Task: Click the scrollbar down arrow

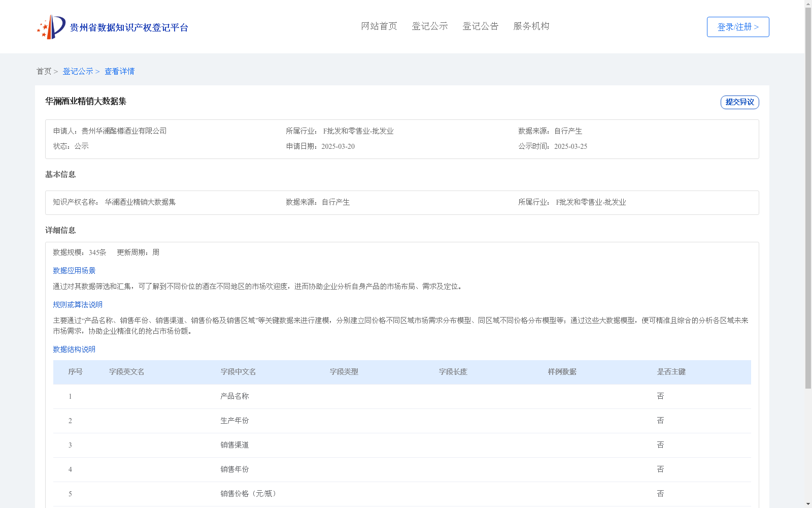Action: (808, 504)
